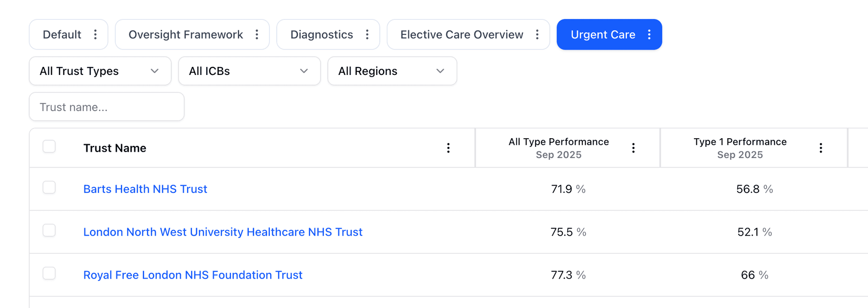Open the Trust Name column options menu

point(448,148)
